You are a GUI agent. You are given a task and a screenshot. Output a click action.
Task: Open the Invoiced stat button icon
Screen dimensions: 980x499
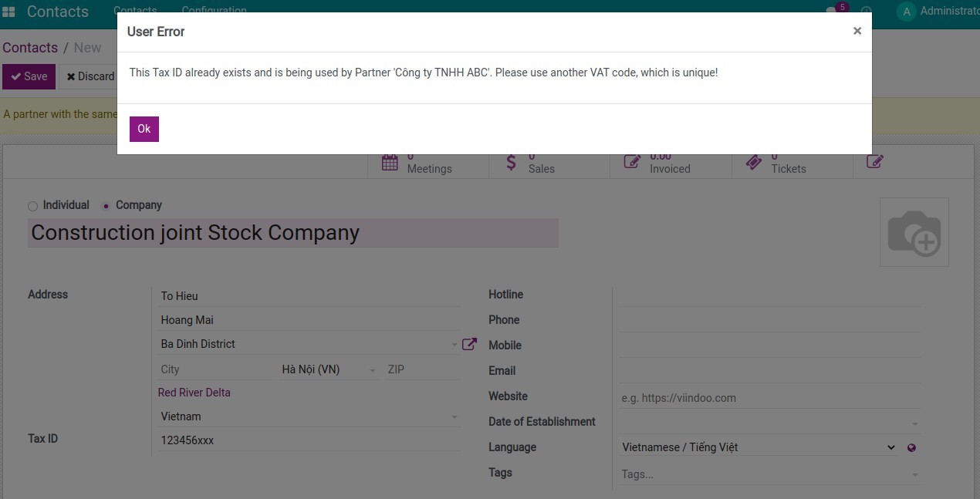(631, 162)
